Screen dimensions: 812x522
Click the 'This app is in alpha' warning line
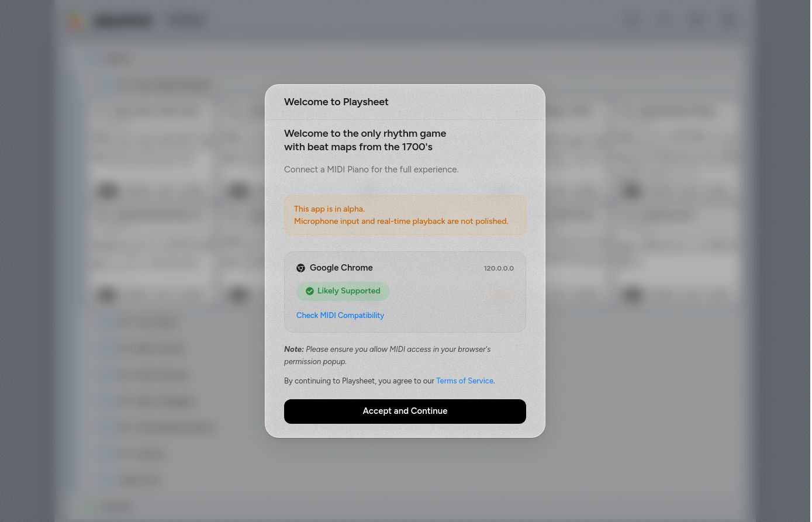pyautogui.click(x=329, y=209)
